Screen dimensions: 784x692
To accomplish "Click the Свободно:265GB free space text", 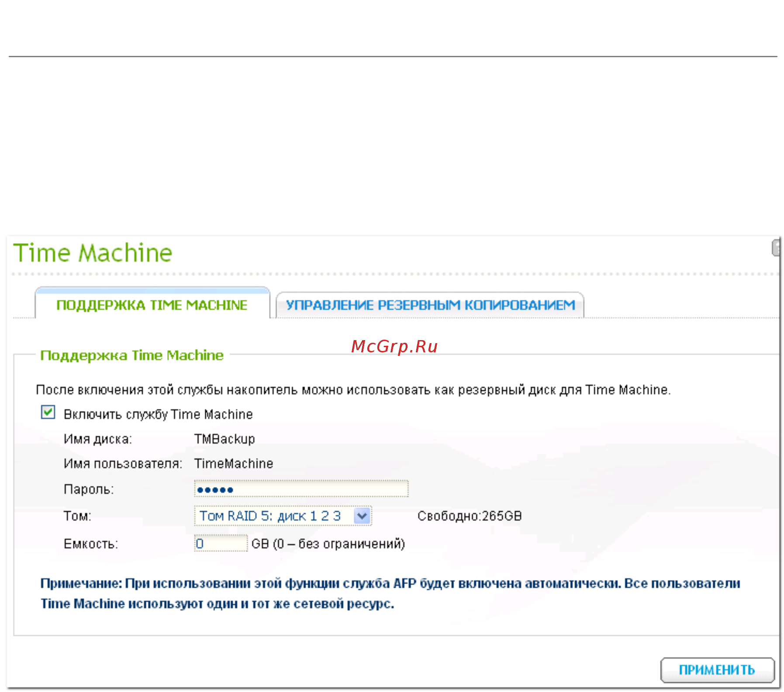I will point(470,516).
